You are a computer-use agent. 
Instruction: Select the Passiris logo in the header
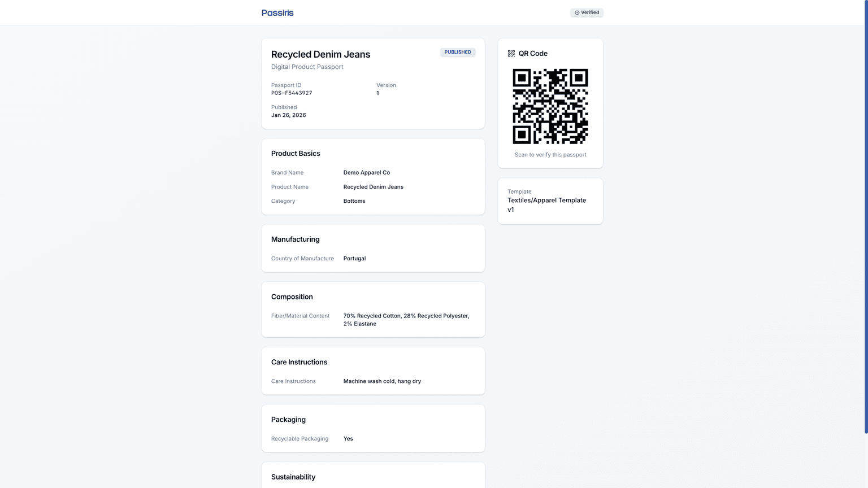coord(277,12)
